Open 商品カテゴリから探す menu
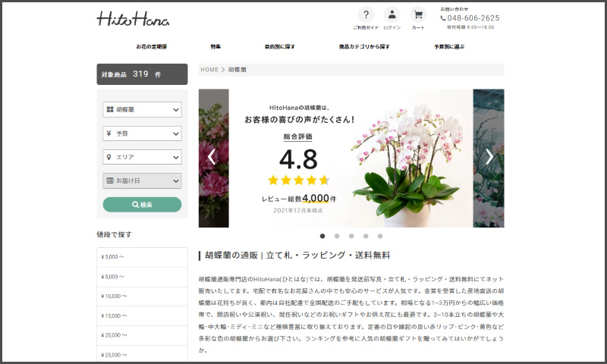 pos(364,46)
